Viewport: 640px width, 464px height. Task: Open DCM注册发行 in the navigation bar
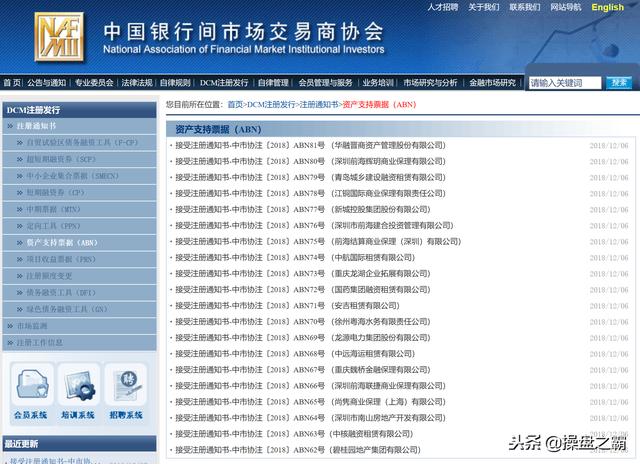tap(224, 82)
